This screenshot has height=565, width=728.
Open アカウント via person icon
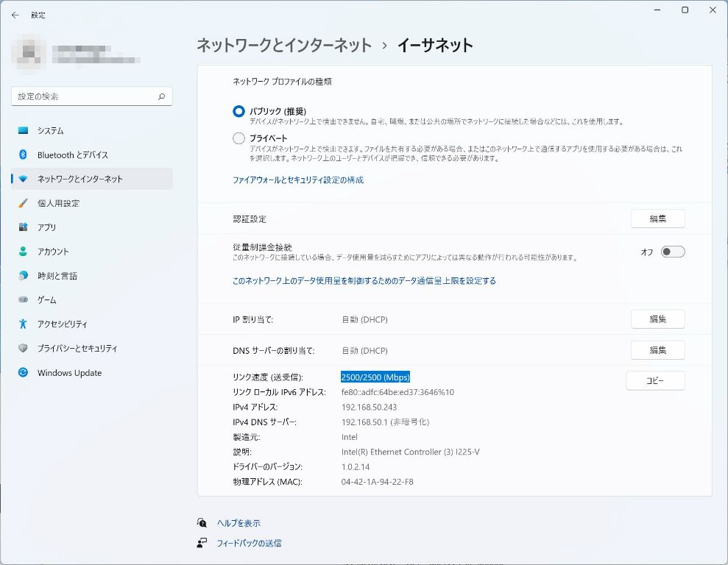24,252
